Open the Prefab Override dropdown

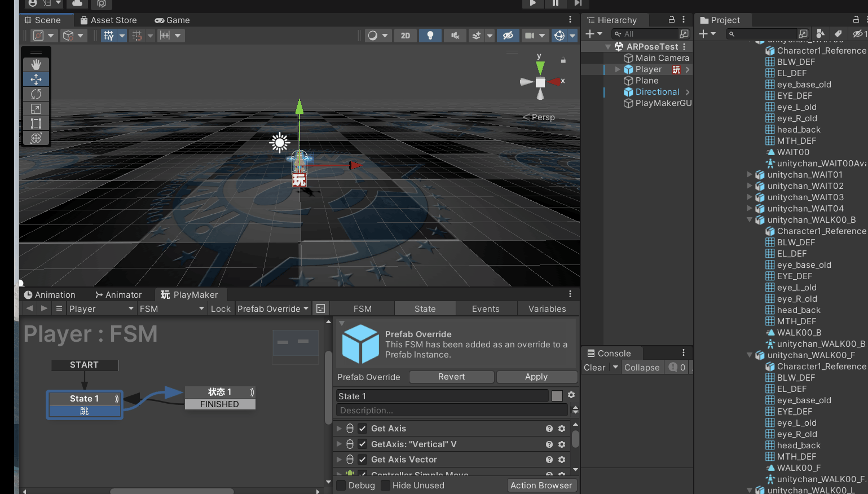click(273, 308)
